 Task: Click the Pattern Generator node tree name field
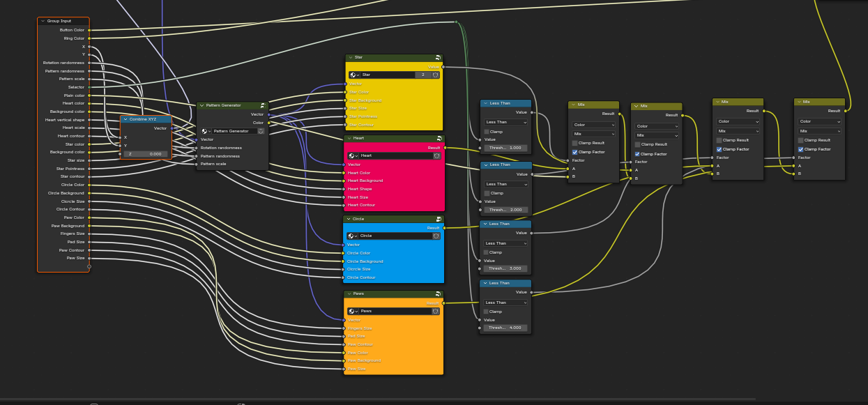click(234, 131)
